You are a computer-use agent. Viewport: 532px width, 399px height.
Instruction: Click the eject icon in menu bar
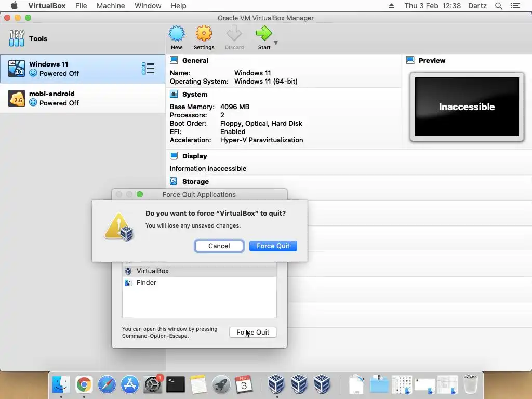click(391, 6)
